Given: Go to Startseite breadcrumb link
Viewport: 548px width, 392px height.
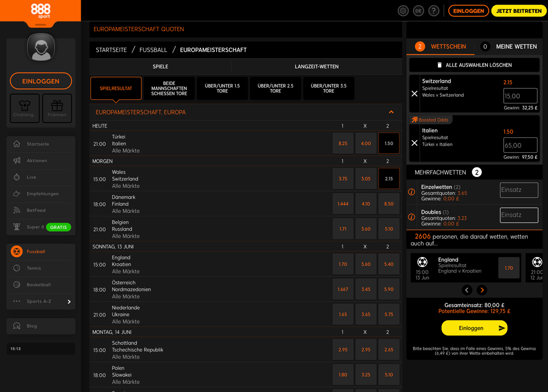Looking at the screenshot, I should pyautogui.click(x=111, y=50).
